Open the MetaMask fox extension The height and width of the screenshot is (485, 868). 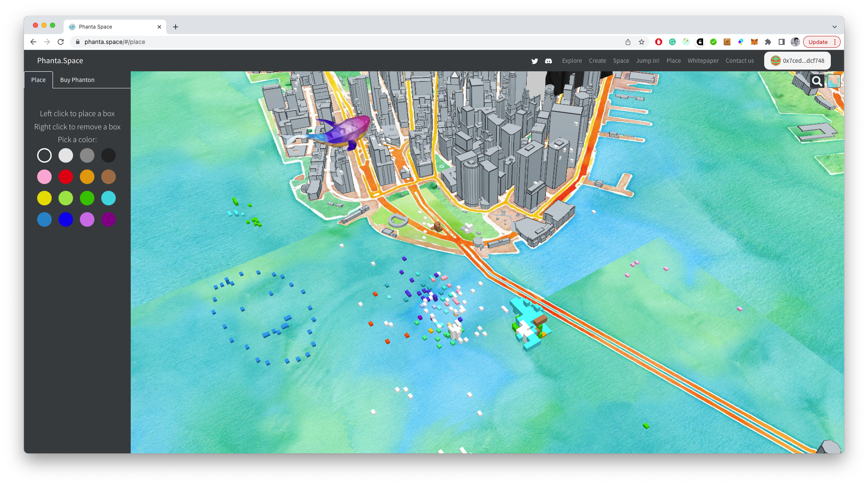pyautogui.click(x=754, y=42)
